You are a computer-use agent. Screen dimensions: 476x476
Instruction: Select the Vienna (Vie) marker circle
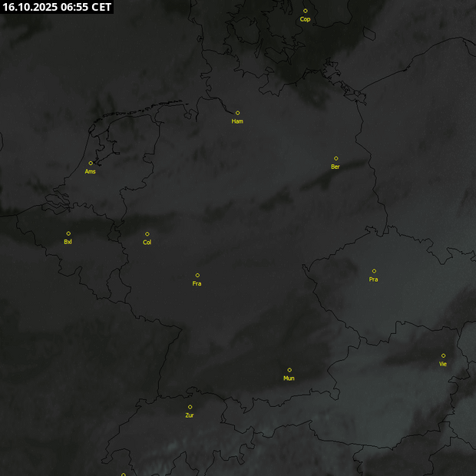[443, 355]
